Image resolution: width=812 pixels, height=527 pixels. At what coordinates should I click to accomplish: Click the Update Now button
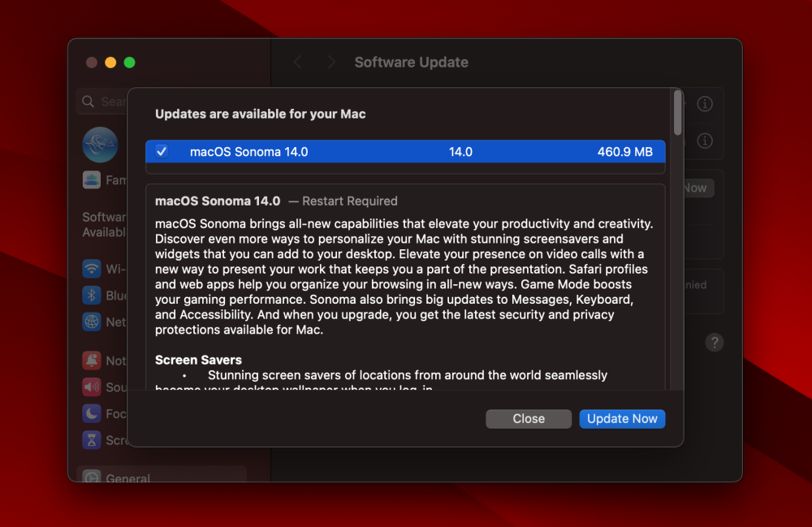pyautogui.click(x=622, y=419)
